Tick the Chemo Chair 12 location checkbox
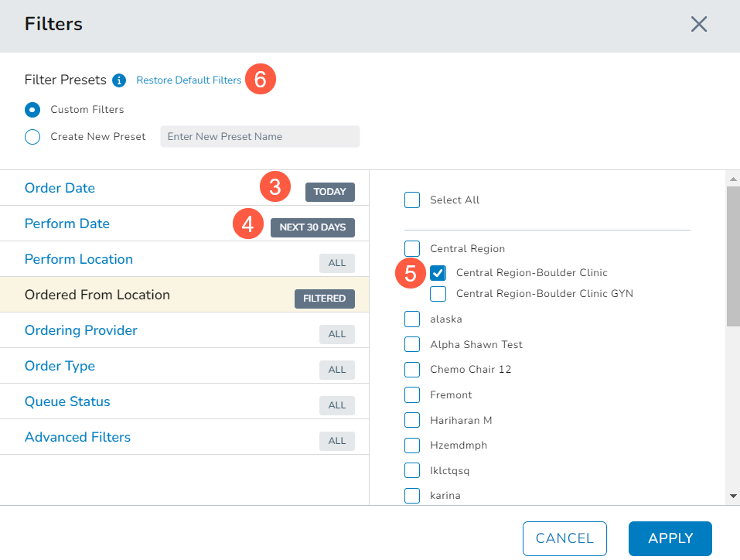This screenshot has width=740, height=560. (x=412, y=370)
